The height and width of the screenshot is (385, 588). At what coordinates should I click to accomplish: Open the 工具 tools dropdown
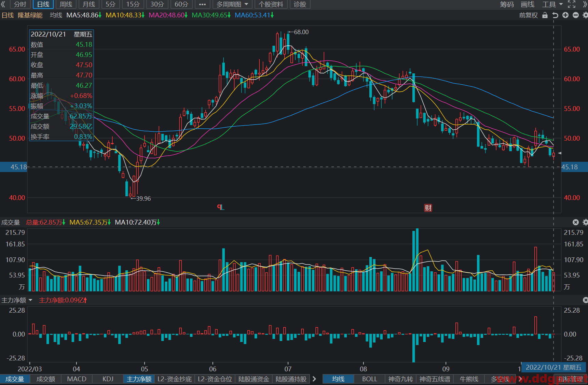pos(552,4)
